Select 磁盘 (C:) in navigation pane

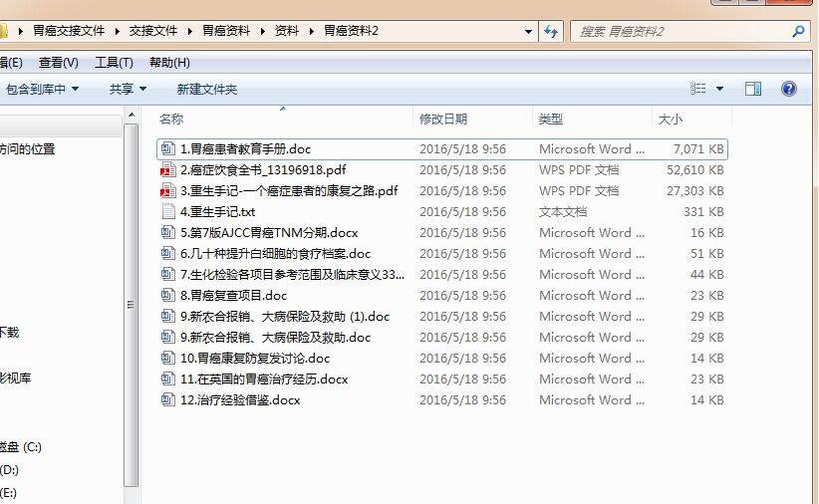(20, 447)
